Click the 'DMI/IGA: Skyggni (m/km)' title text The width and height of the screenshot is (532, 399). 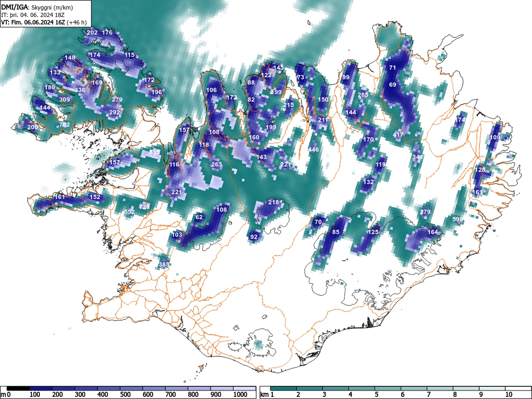37,7
